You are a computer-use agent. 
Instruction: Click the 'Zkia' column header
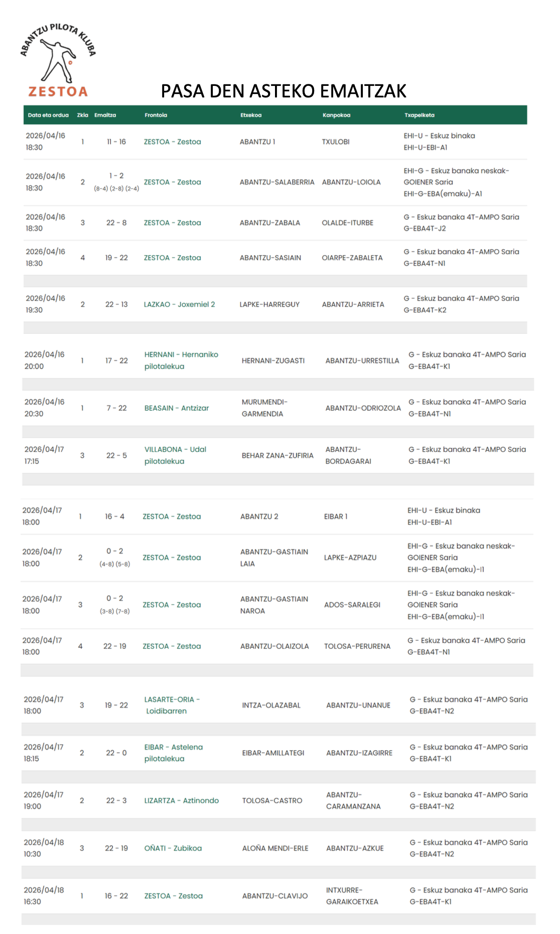click(82, 115)
